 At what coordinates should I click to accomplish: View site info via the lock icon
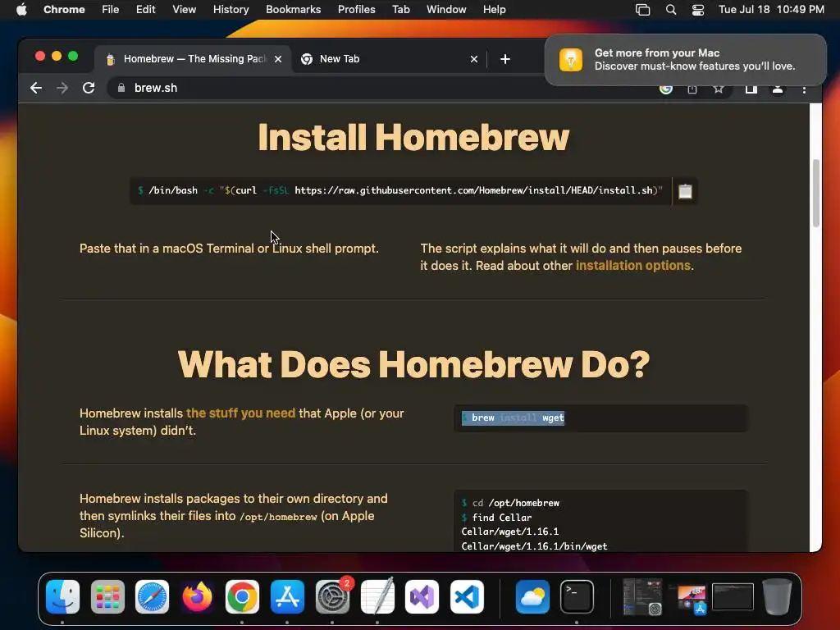(x=121, y=88)
